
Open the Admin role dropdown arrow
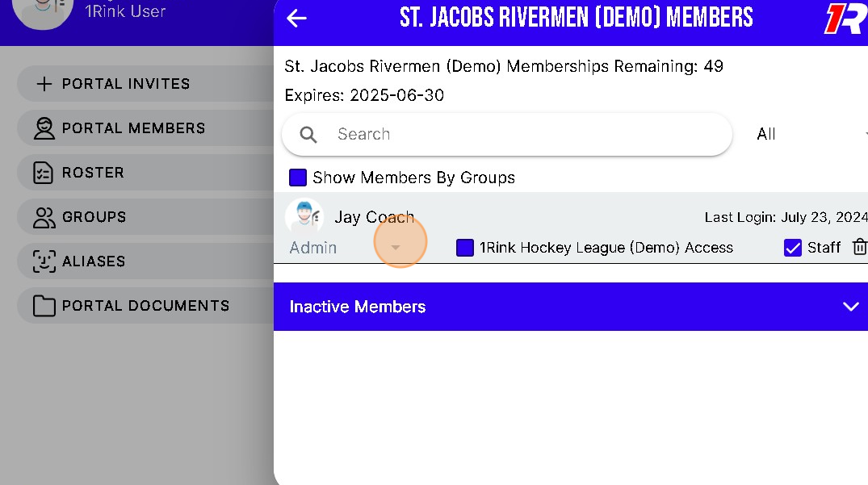(396, 247)
